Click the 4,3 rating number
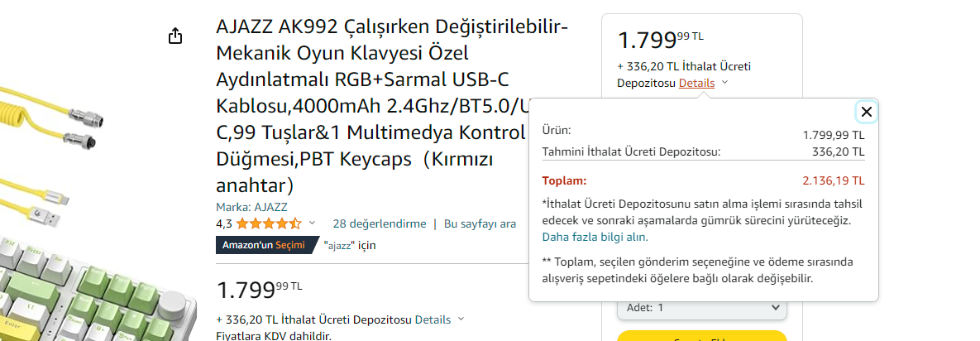The height and width of the screenshot is (341, 980). (x=224, y=223)
